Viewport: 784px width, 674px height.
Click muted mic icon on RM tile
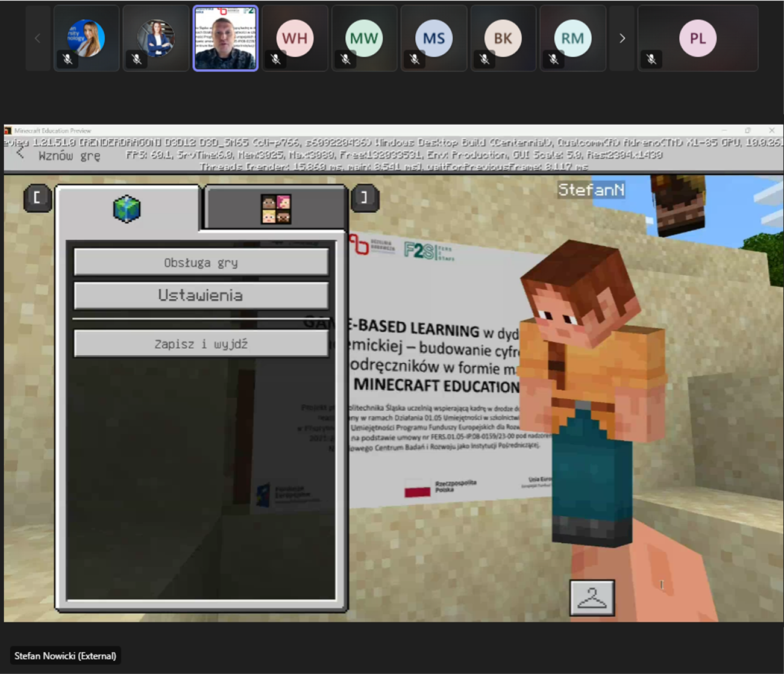click(554, 59)
